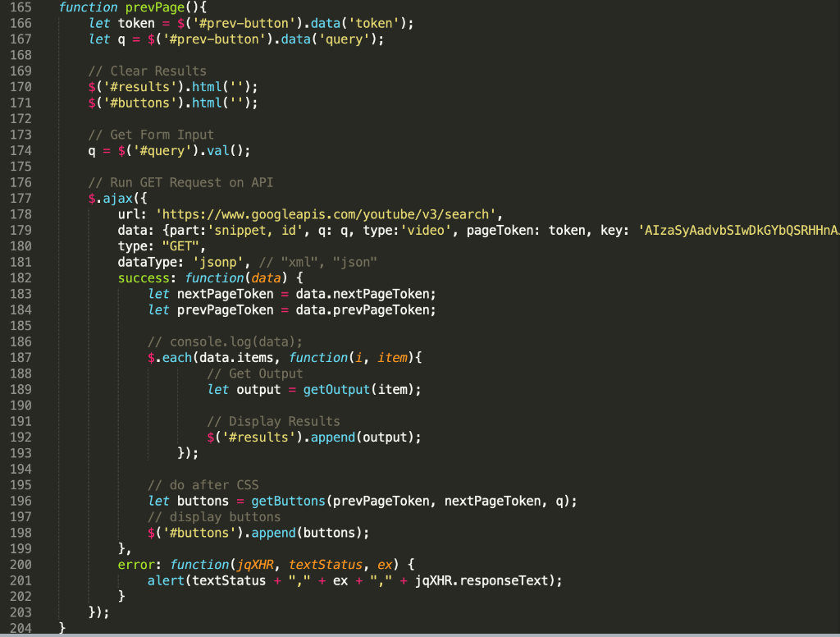Click '#buttons' selector on line 198
The height and width of the screenshot is (637, 840).
199,533
